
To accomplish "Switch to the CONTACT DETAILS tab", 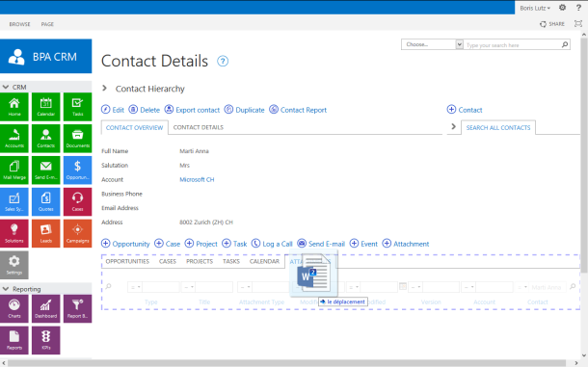I will coord(199,127).
